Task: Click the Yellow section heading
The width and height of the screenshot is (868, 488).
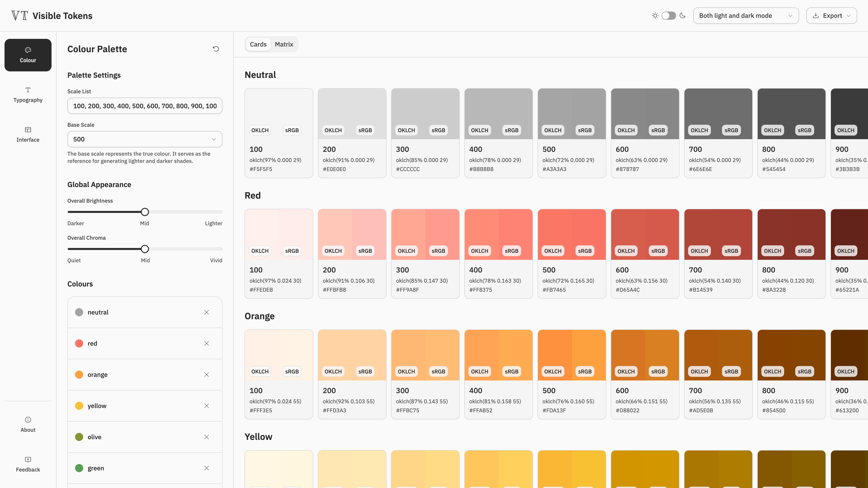Action: point(258,437)
